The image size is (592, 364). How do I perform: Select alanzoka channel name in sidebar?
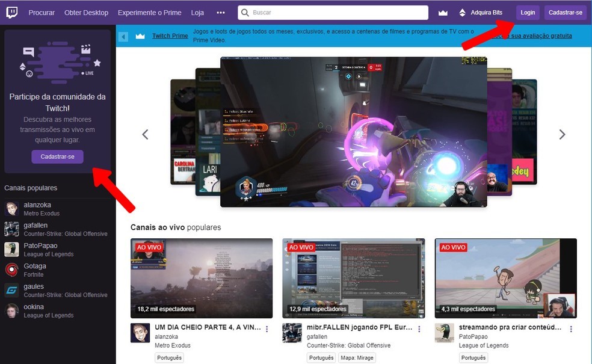point(37,205)
